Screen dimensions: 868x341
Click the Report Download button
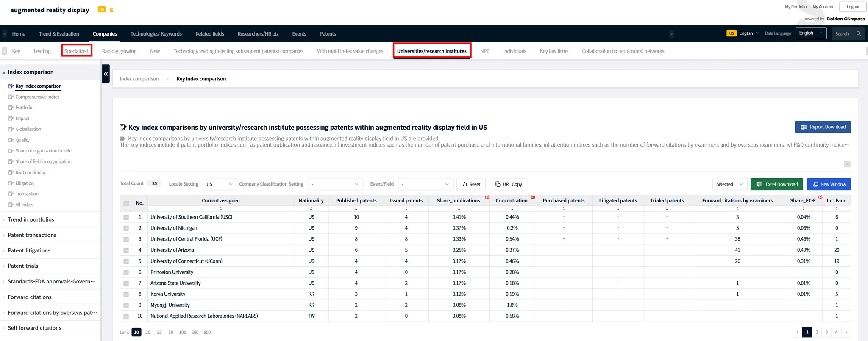[823, 127]
